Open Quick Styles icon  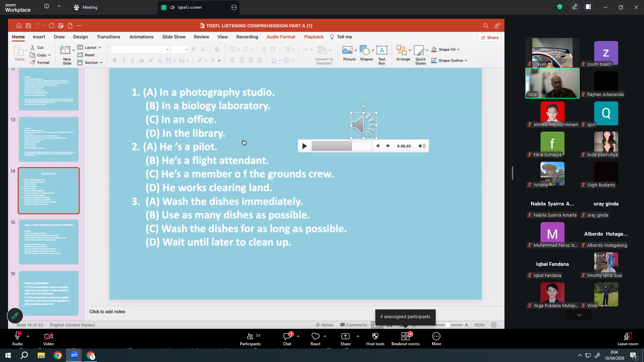click(419, 50)
